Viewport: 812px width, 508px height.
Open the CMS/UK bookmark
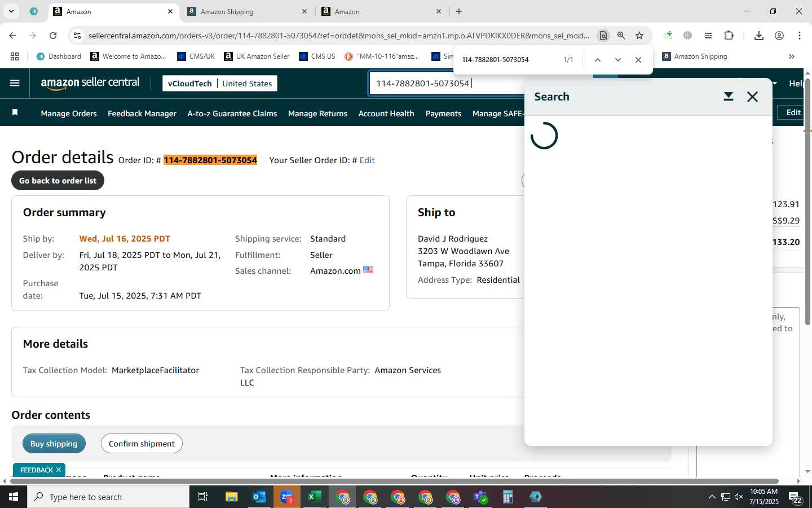[196, 56]
